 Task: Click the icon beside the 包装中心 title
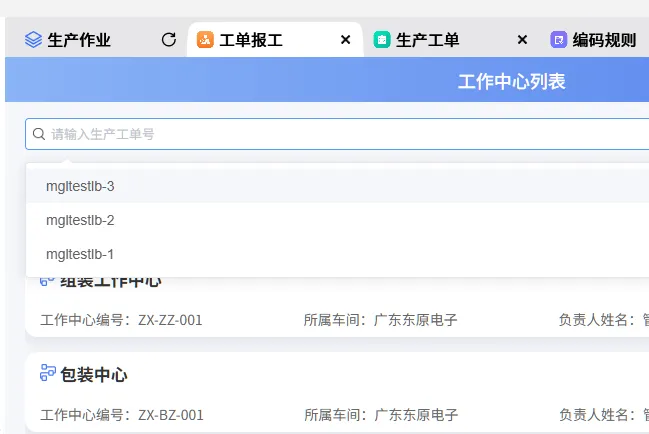click(x=48, y=374)
